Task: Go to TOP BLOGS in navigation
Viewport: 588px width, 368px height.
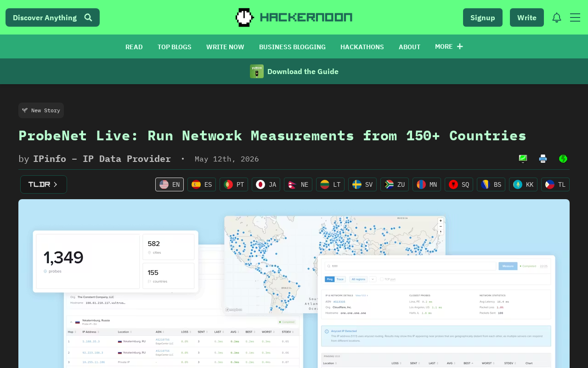Action: pyautogui.click(x=175, y=47)
